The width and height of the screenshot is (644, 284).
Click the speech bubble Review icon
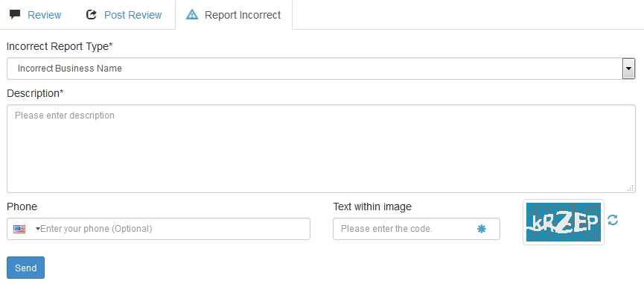(15, 15)
